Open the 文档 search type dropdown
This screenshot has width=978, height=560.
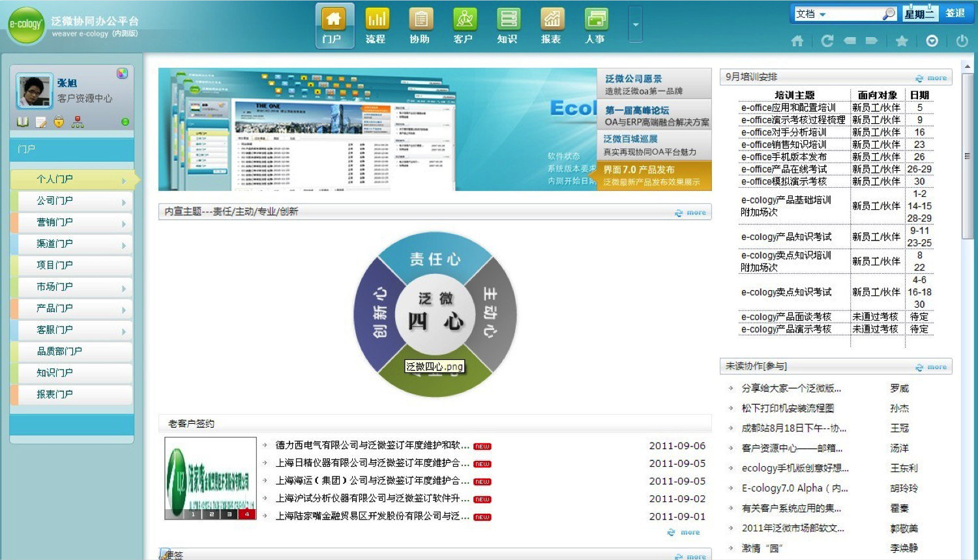(x=822, y=14)
